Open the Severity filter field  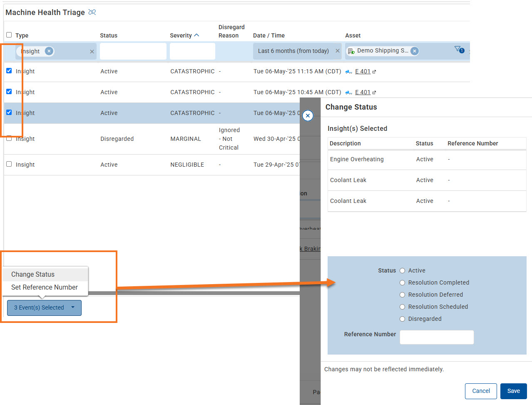point(192,51)
